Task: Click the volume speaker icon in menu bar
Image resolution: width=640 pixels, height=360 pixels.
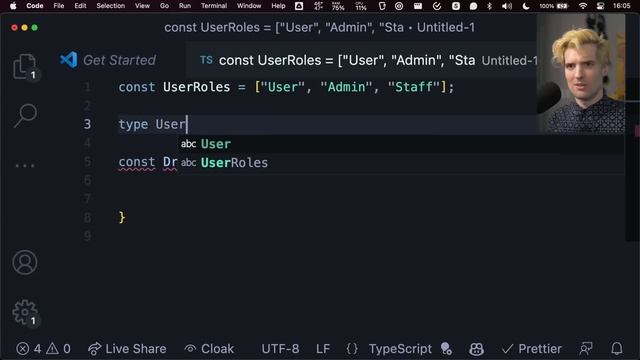Action: click(x=507, y=6)
